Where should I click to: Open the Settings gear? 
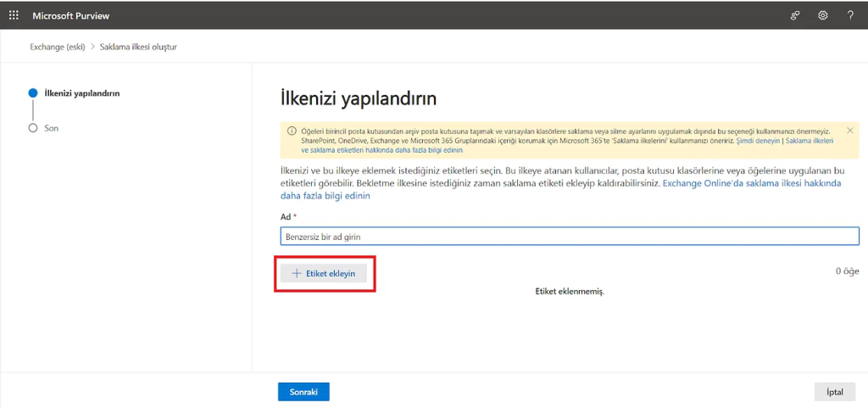coord(822,16)
